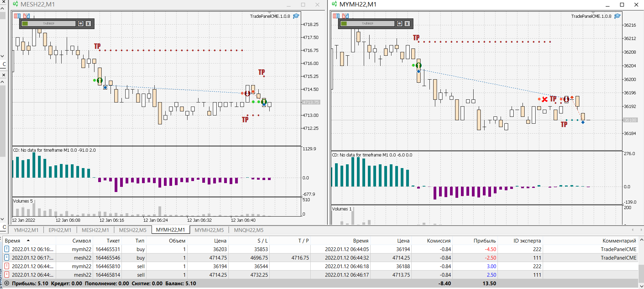The height and width of the screenshot is (289, 644).
Task: Click scroll-up arrow of the lower left panel
Action: [x=3, y=82]
